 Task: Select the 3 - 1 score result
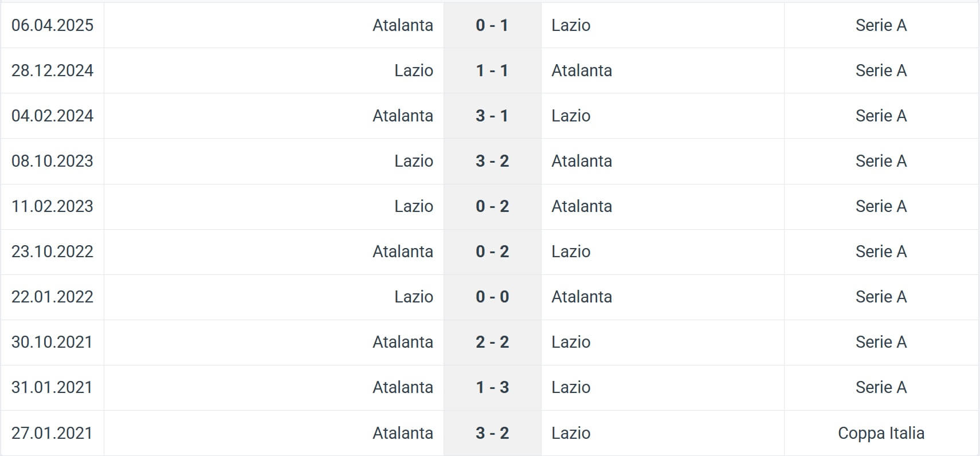[492, 116]
